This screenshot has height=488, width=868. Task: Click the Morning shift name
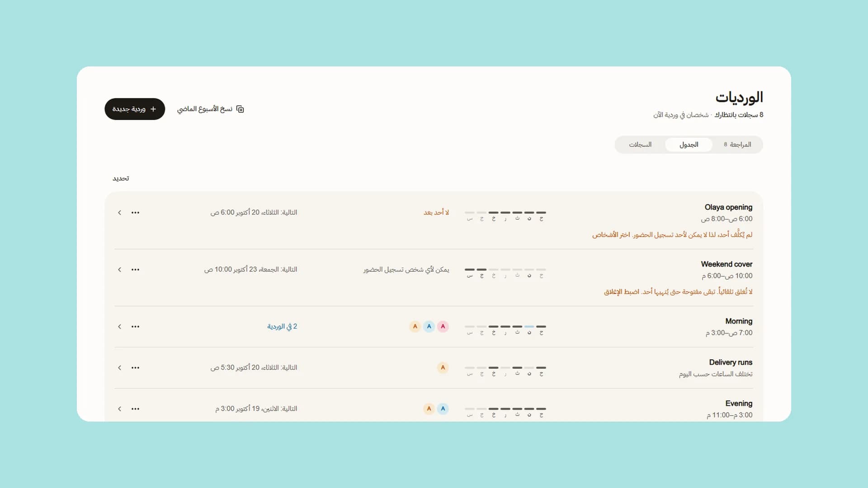(739, 321)
